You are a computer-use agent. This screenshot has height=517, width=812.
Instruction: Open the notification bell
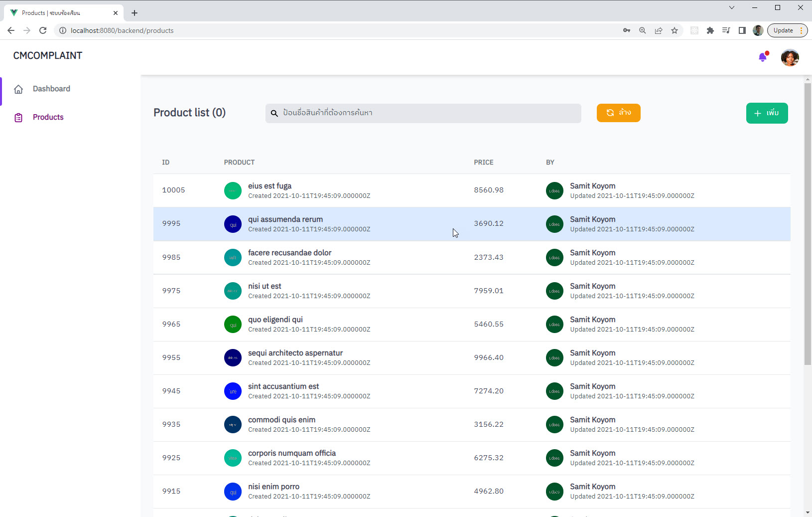click(763, 57)
